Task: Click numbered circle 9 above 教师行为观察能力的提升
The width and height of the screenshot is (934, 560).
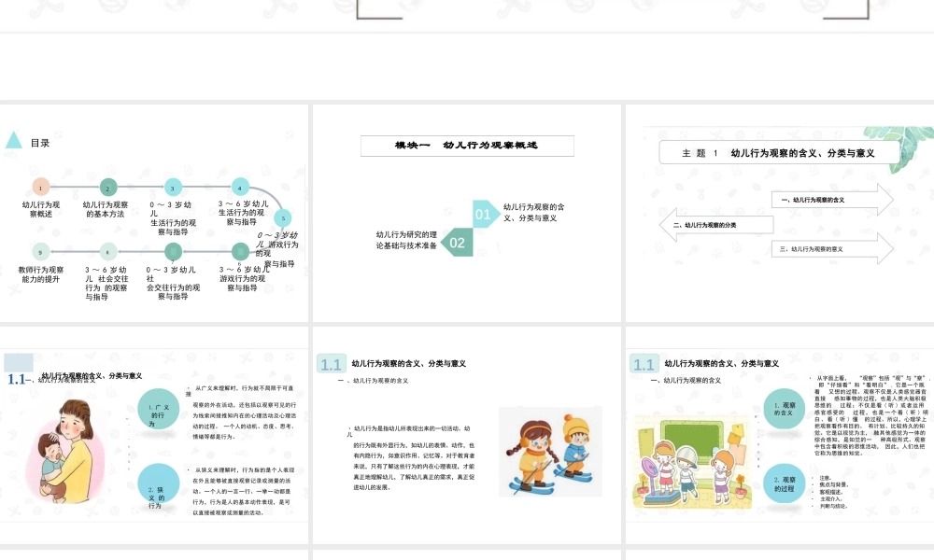Action: (40, 252)
